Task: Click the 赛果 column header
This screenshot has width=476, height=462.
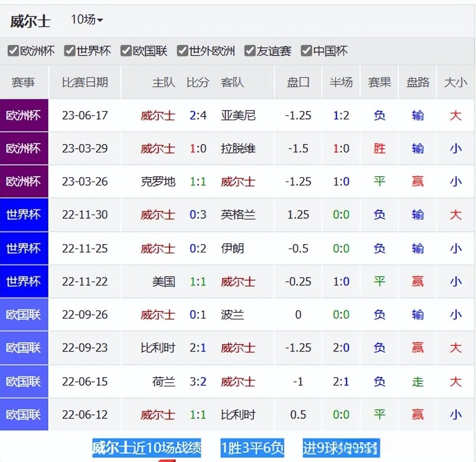Action: pos(379,82)
